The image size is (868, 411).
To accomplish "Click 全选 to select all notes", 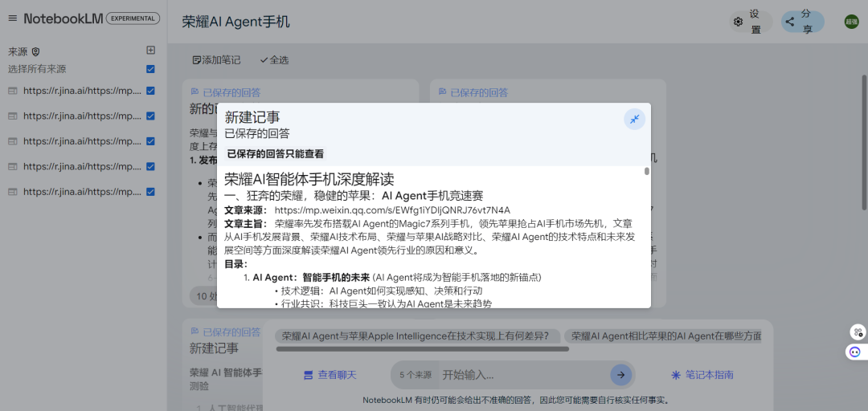I will pyautogui.click(x=273, y=60).
